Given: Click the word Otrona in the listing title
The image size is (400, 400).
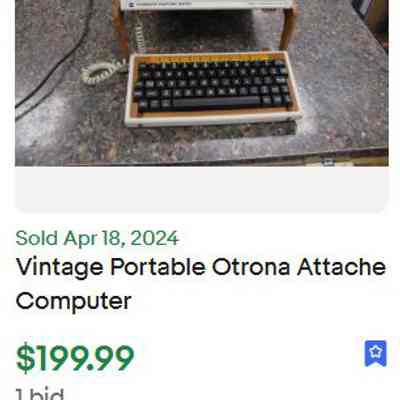Looking at the screenshot, I should coord(251,267).
